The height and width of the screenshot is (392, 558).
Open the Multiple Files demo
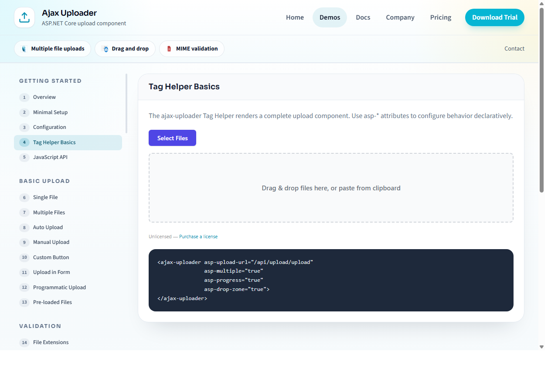[x=68, y=213]
